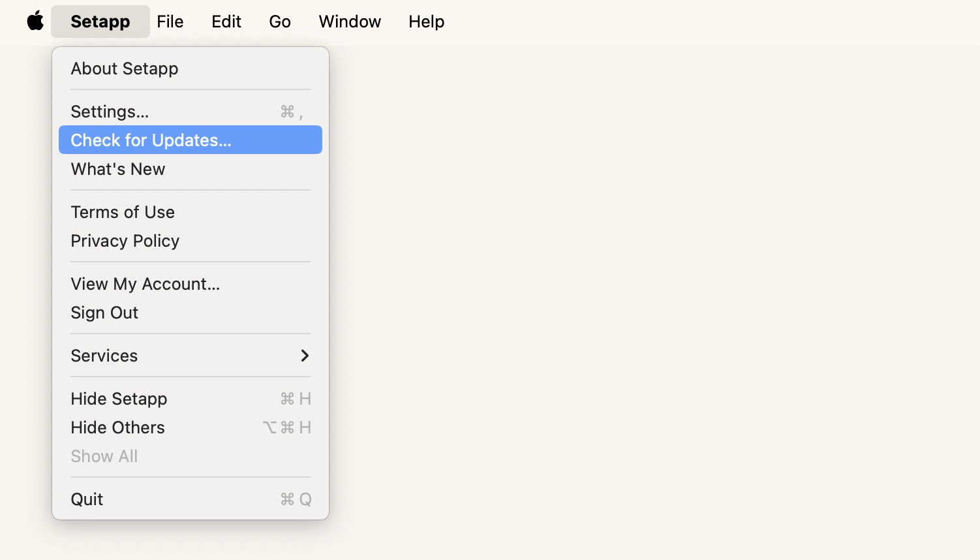Open Privacy Policy

[x=191, y=241]
